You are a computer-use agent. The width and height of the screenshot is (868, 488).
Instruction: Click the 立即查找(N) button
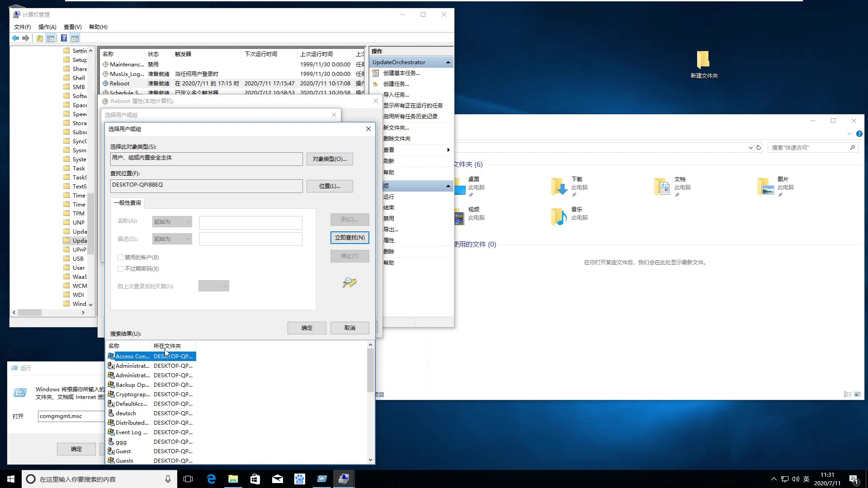coord(349,238)
